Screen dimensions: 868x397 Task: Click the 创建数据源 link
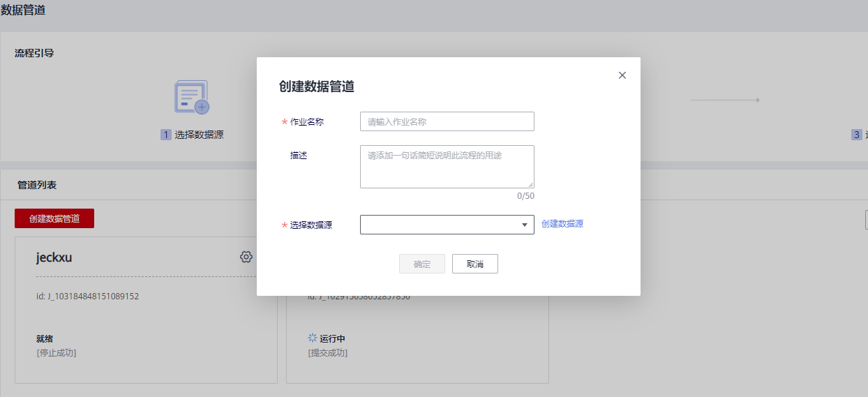[x=562, y=224]
